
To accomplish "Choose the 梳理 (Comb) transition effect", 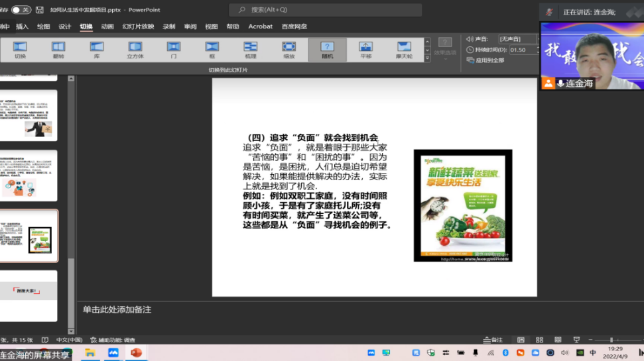I will [250, 49].
